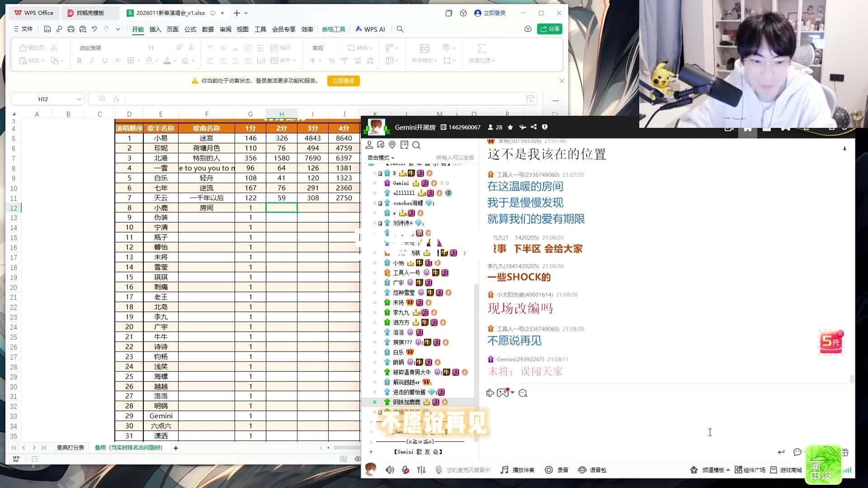Open the search icon in the chat room panel
Viewport: 868px width, 488px height.
pyautogui.click(x=417, y=145)
